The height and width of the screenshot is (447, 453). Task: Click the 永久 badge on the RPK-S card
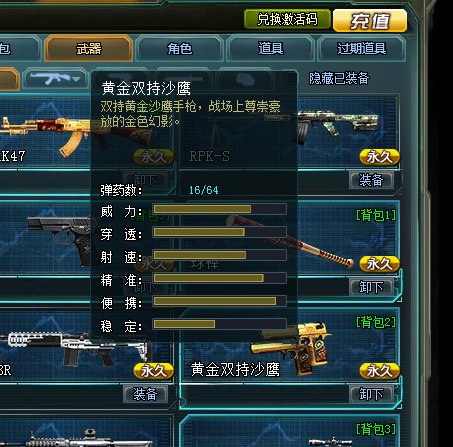[380, 157]
